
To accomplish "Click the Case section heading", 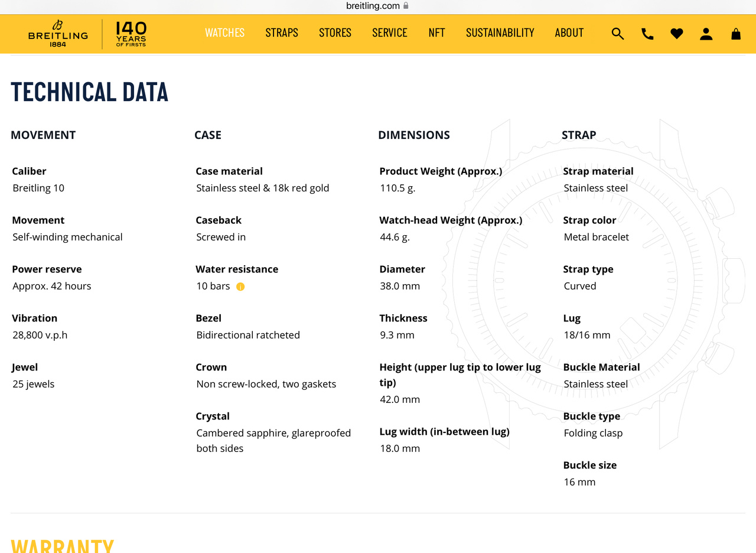I will (x=208, y=135).
